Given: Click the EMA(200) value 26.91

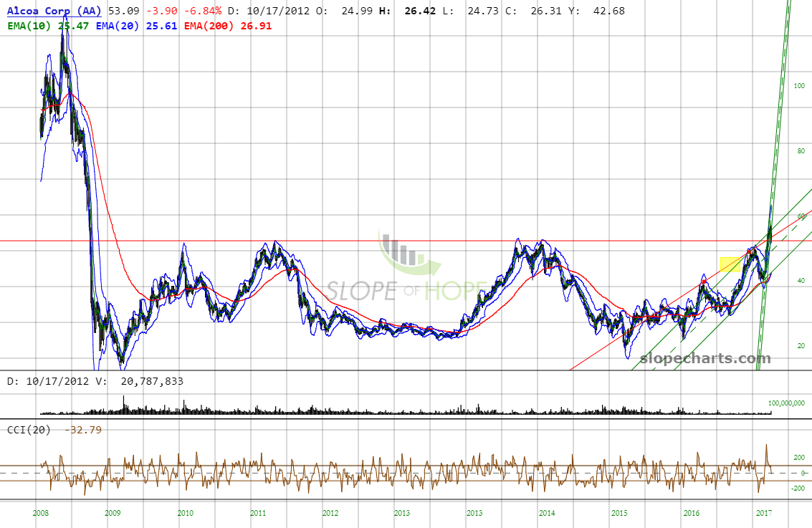Looking at the screenshot, I should click(x=256, y=26).
